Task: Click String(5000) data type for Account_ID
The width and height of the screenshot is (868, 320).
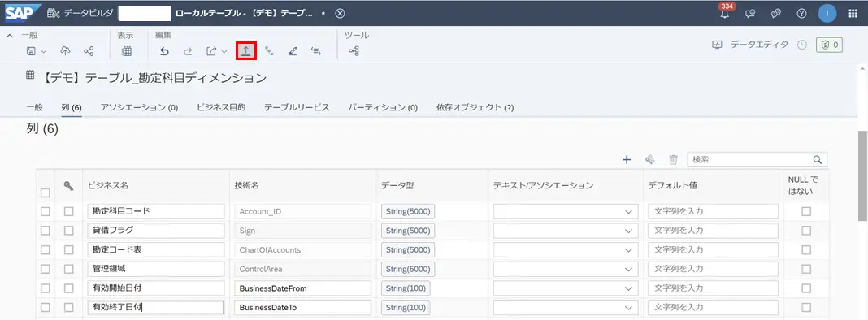Action: [408, 211]
